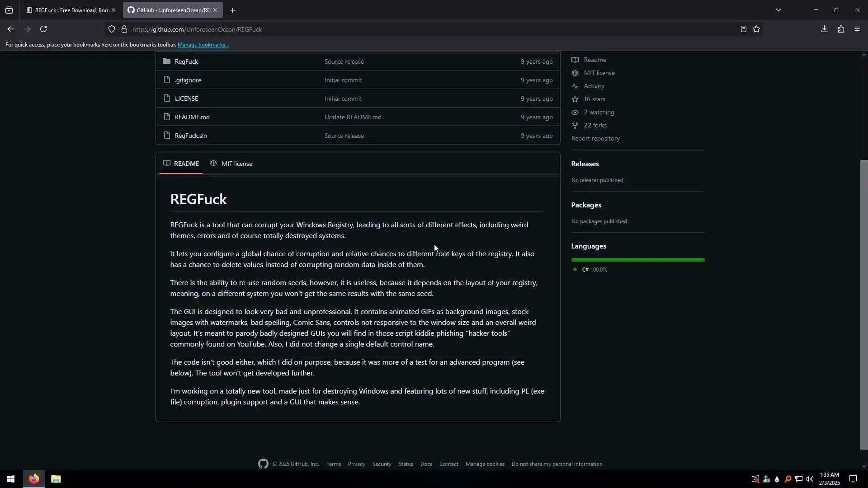Screen dimensions: 868x488
Task: Open the RegFuck folder
Action: pos(186,61)
